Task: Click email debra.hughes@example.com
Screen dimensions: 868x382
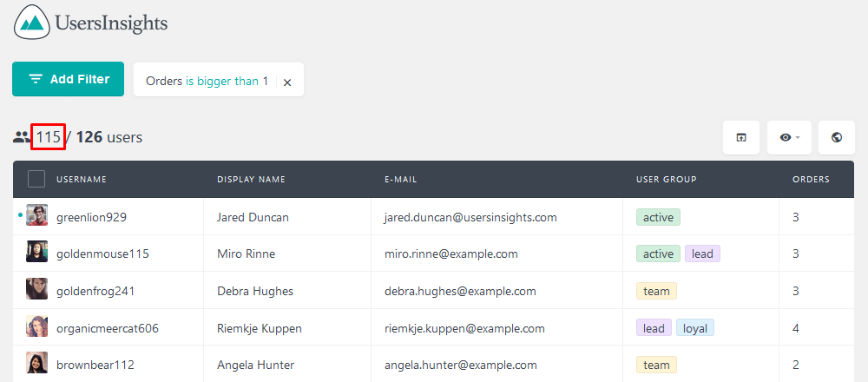Action: point(460,291)
